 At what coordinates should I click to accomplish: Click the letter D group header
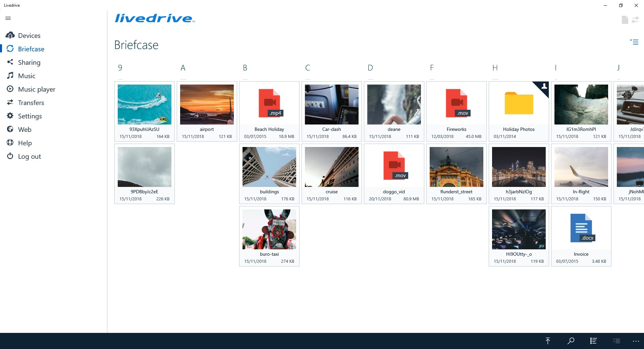(370, 68)
